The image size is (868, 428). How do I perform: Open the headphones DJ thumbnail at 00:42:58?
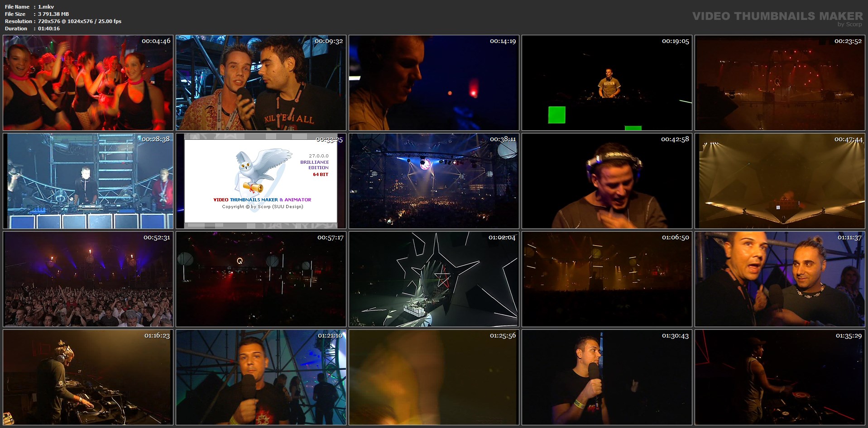click(607, 181)
